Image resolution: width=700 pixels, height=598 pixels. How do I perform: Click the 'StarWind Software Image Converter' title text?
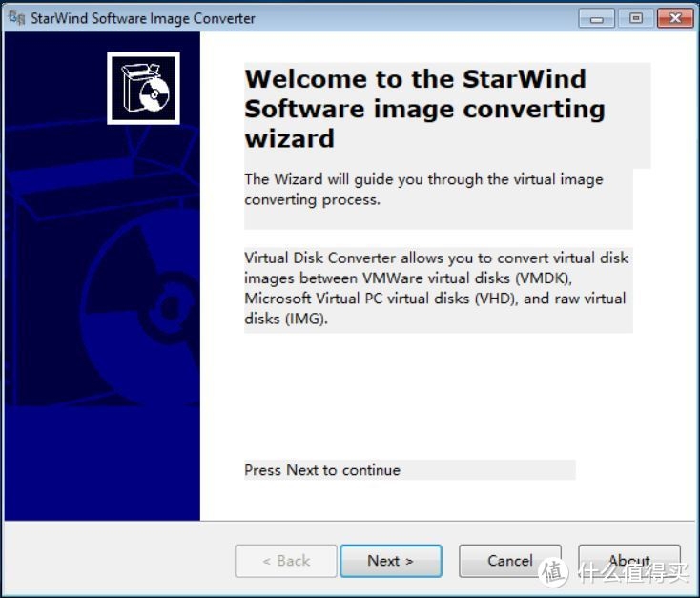pos(143,18)
